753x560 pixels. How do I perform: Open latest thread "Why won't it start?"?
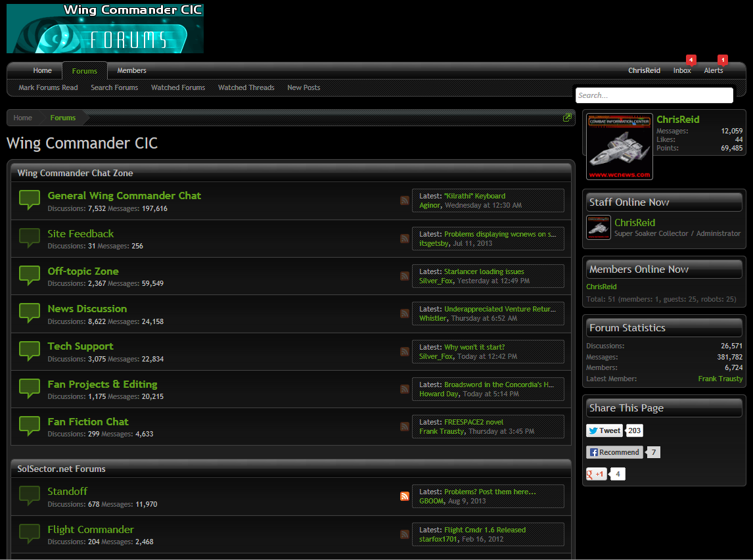pos(474,347)
